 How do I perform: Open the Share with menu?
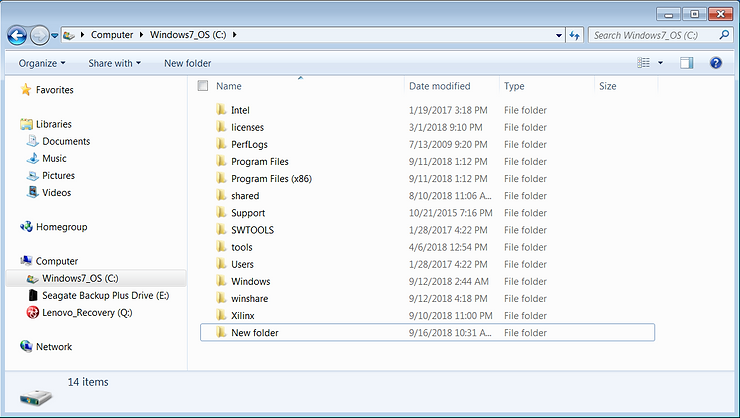click(x=115, y=63)
